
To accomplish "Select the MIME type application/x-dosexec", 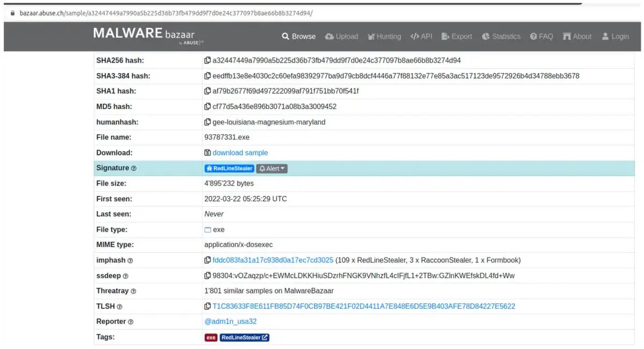I will click(238, 245).
